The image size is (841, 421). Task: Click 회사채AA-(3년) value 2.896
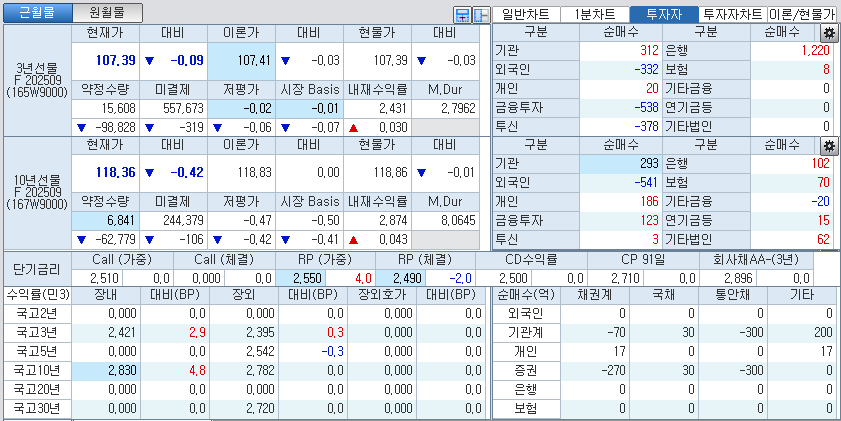738,278
